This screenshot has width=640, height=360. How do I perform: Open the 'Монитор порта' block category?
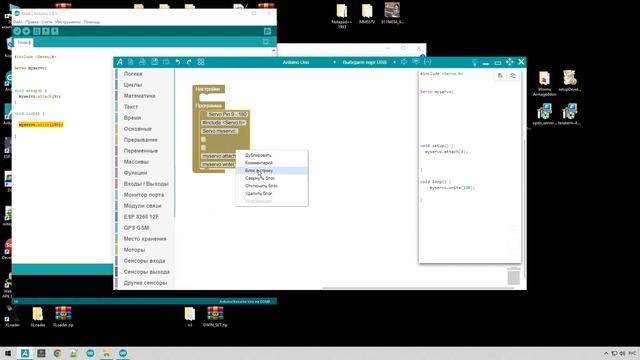[x=144, y=195]
